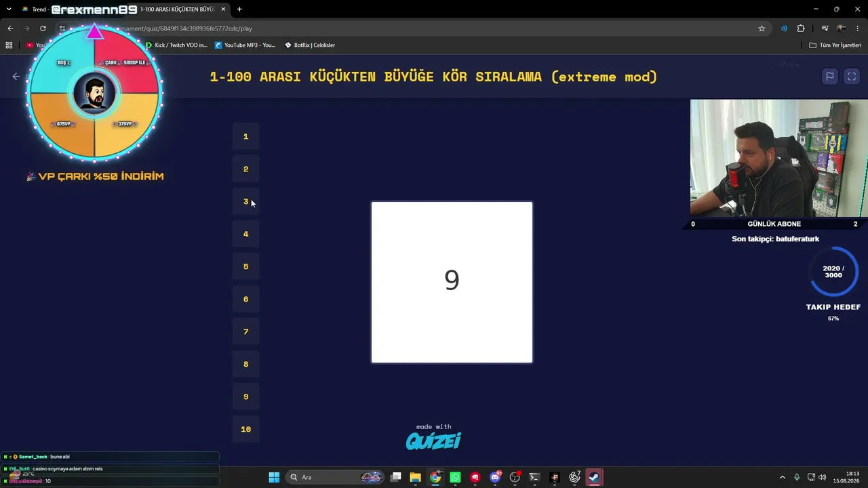Open Task View from the taskbar
868x488 pixels.
396,477
